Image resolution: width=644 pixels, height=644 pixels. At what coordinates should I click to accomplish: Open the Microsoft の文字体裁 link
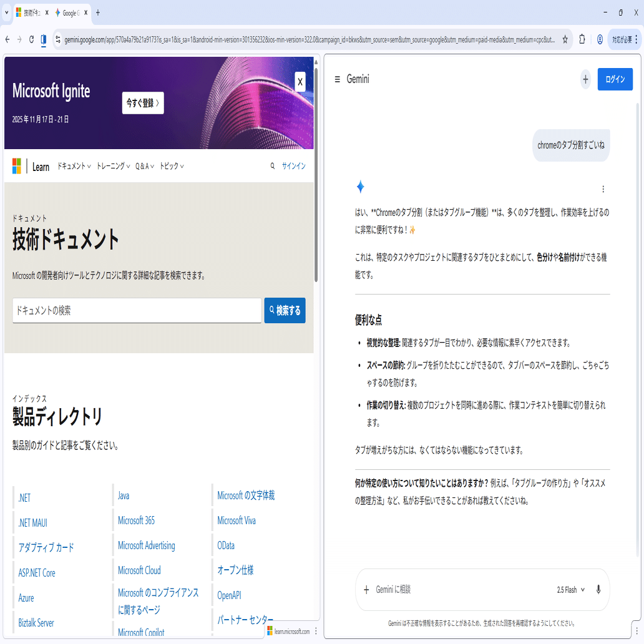point(246,495)
